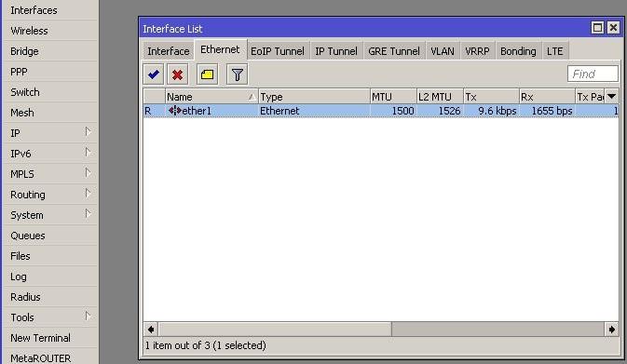Open the VRRP tab
627x364 pixels.
point(477,51)
